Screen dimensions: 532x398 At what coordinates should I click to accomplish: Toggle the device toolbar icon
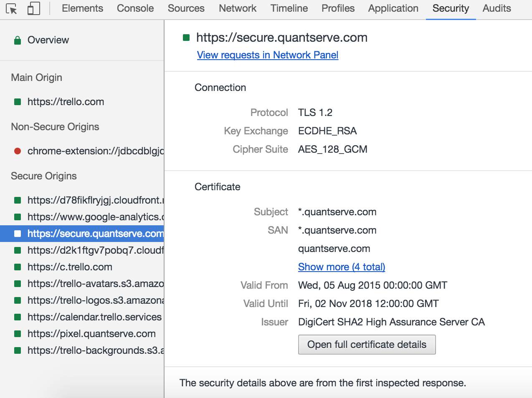click(33, 9)
